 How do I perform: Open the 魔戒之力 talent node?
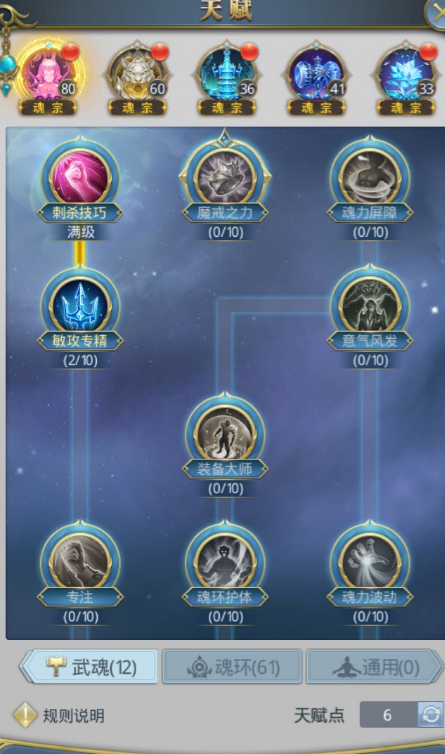225,177
